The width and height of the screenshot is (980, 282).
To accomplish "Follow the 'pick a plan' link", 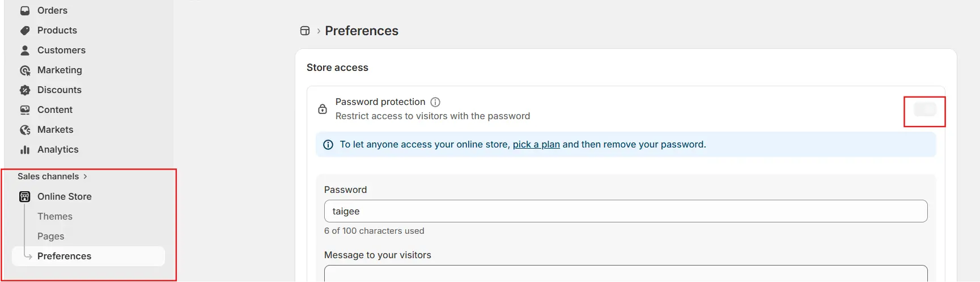I will pyautogui.click(x=536, y=145).
